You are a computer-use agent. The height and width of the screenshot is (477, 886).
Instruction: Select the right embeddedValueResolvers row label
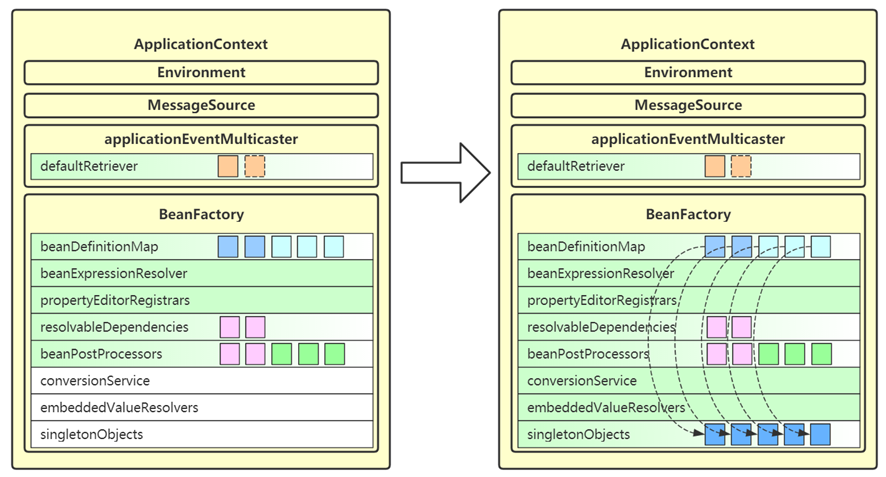(606, 407)
